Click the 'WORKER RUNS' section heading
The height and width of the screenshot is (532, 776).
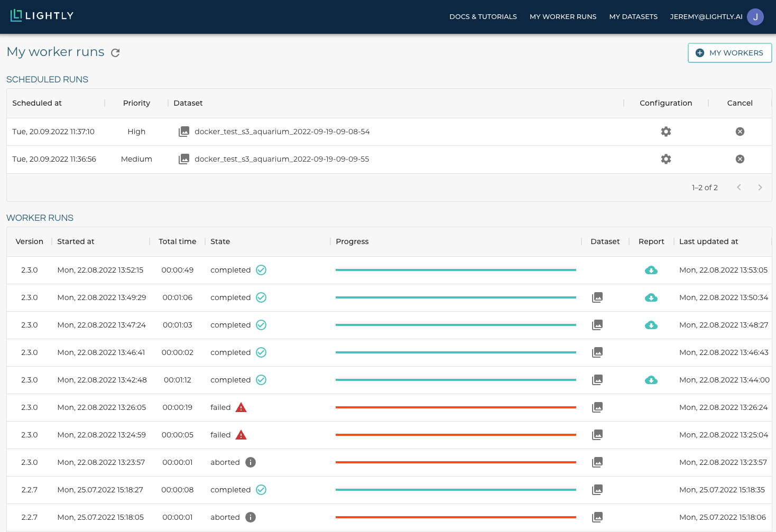(x=40, y=218)
